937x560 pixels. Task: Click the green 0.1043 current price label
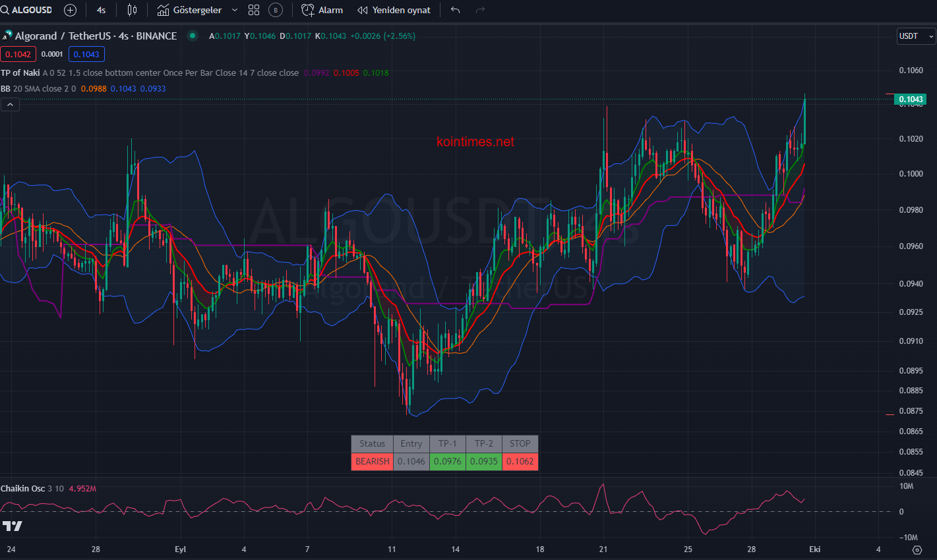(911, 99)
